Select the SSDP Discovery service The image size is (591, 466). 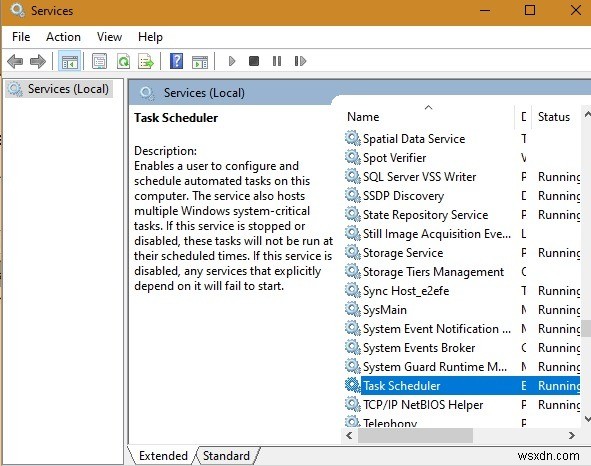[403, 196]
